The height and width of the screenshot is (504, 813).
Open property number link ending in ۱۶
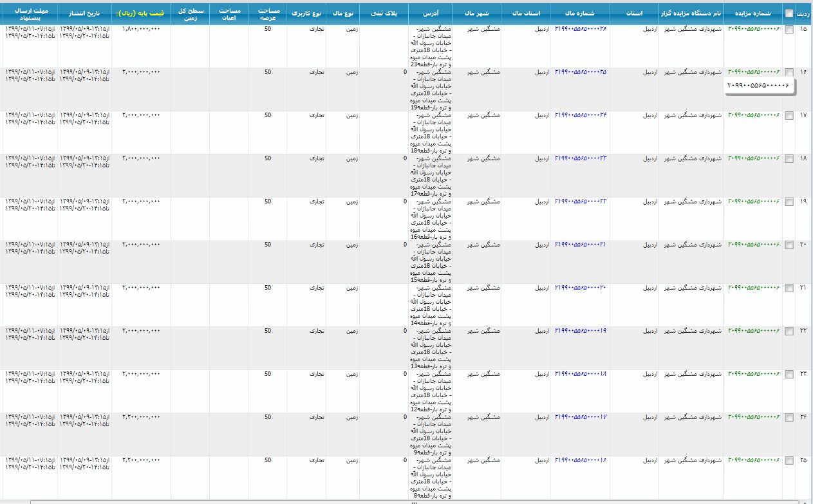pos(581,460)
